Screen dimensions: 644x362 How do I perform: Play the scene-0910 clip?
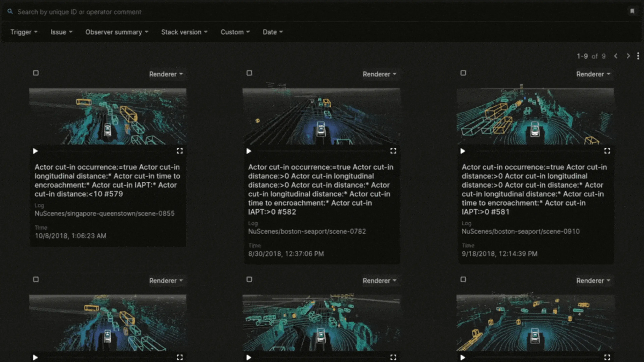463,151
